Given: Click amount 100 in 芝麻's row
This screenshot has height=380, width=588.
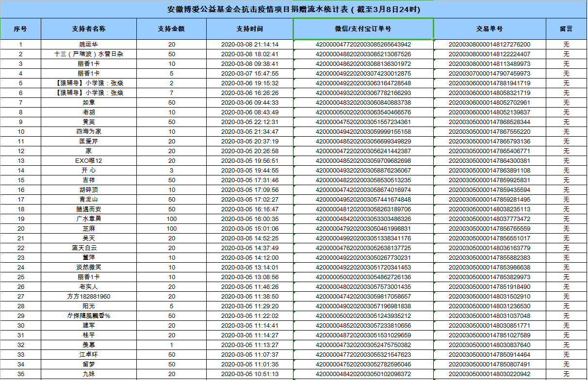Looking at the screenshot, I should click(172, 229).
